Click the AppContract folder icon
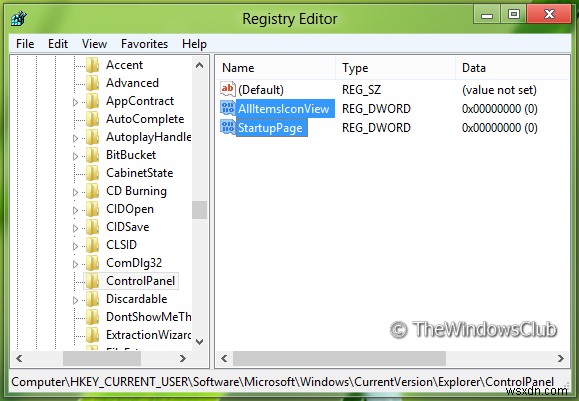This screenshot has height=401, width=579. [92, 101]
